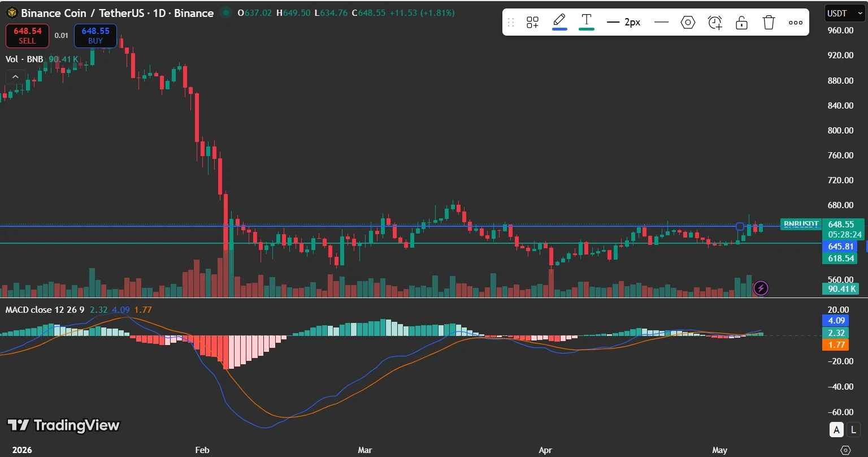The width and height of the screenshot is (868, 457).
Task: Click the green market status dot
Action: pos(226,12)
